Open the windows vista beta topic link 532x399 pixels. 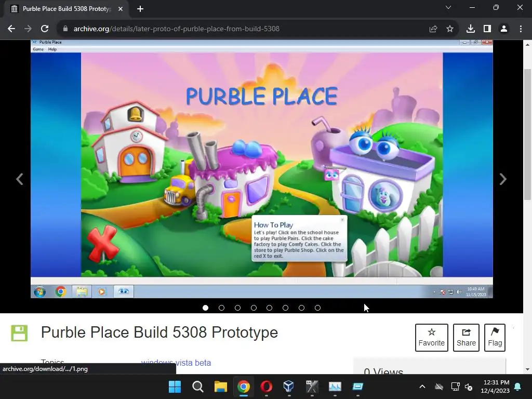(x=176, y=362)
